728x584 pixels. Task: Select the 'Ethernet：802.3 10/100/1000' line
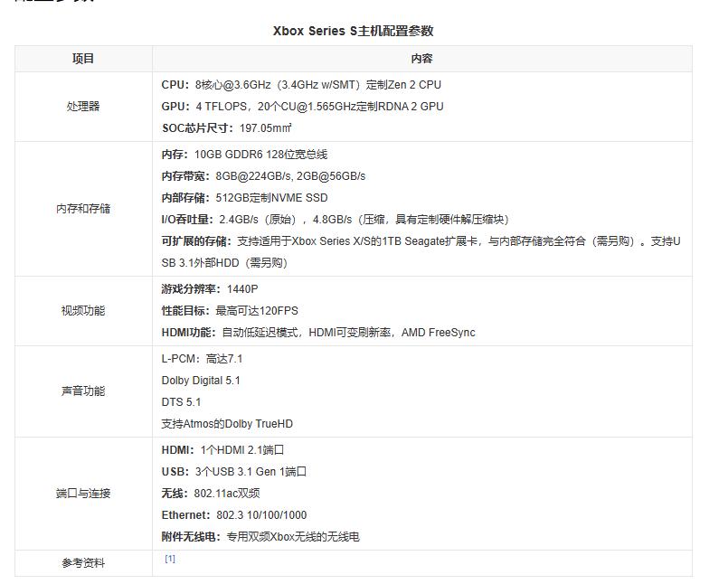tap(234, 514)
